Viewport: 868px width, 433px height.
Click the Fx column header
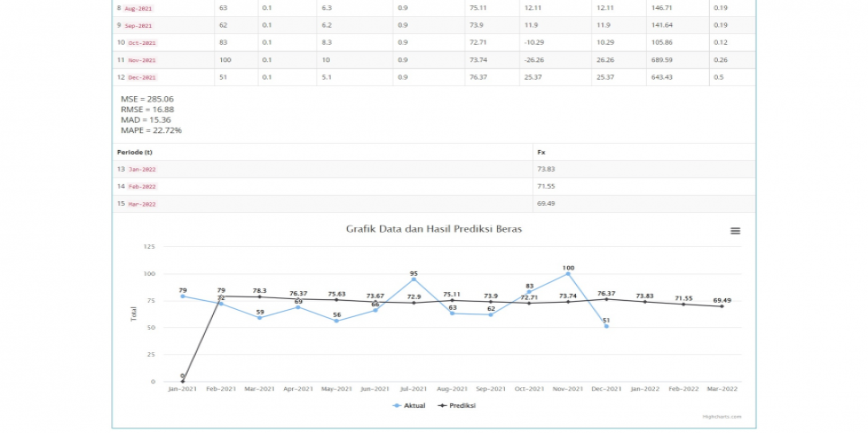(540, 152)
